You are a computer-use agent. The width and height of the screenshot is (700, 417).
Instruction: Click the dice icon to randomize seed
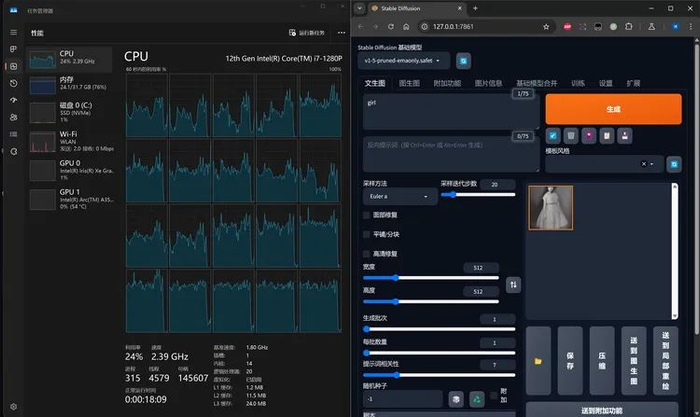point(455,398)
